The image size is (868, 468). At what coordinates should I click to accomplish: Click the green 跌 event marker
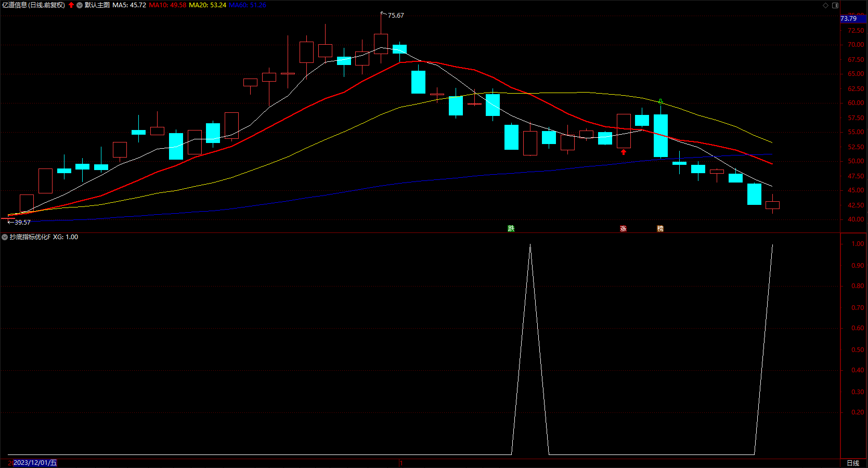click(511, 229)
